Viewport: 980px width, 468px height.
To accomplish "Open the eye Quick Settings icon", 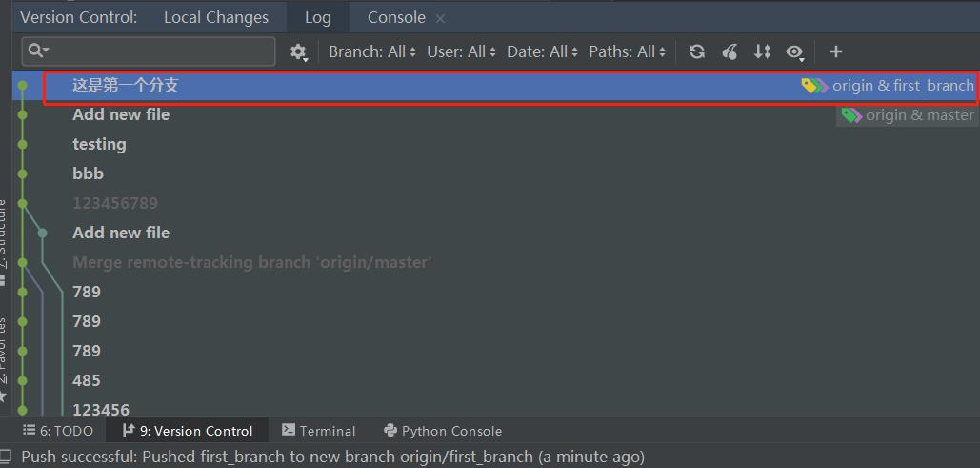I will [794, 52].
